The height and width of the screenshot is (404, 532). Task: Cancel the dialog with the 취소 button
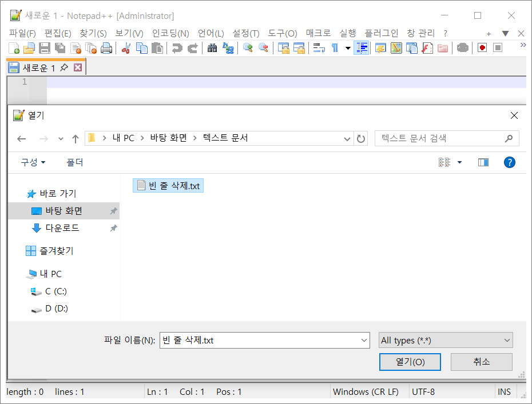[482, 362]
